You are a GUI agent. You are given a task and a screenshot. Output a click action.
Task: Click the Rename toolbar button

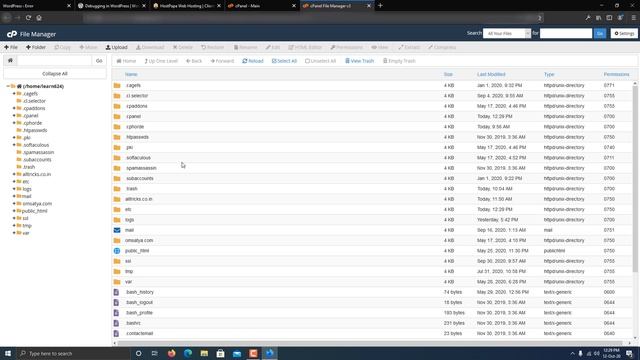[245, 47]
